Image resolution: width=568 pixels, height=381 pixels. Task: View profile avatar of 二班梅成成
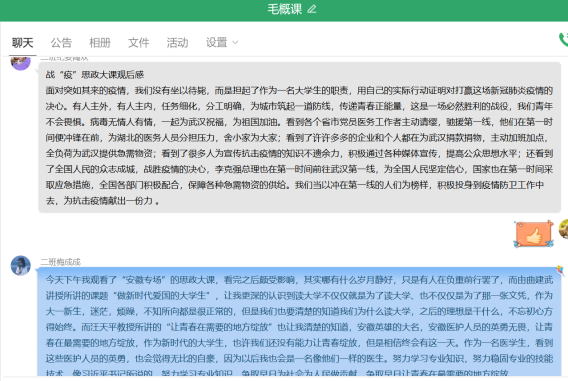click(21, 265)
